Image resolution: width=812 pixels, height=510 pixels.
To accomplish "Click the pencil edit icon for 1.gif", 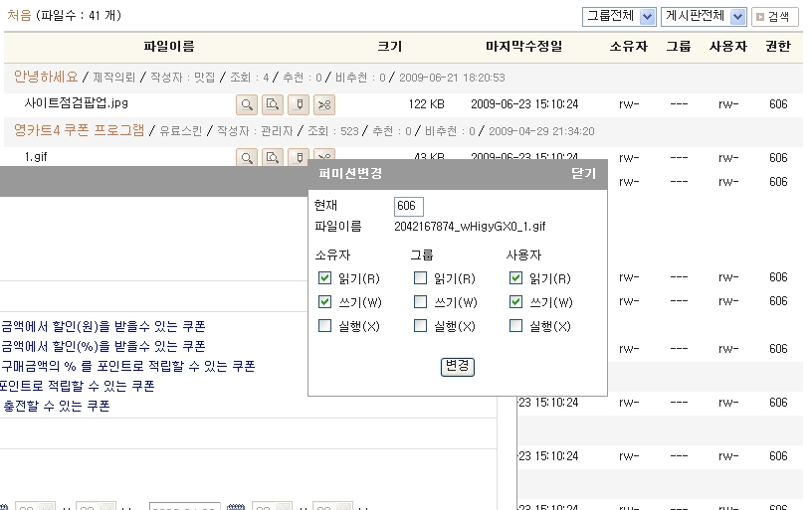I will click(x=299, y=157).
